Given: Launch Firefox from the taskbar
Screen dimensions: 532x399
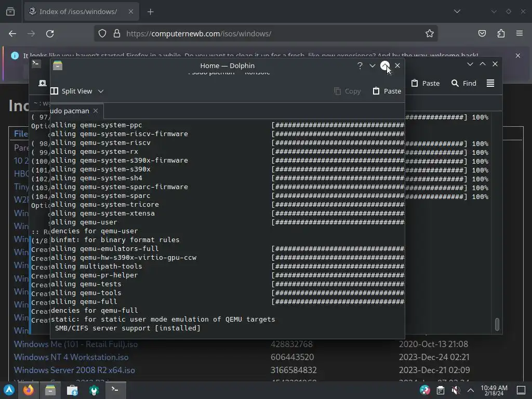Looking at the screenshot, I should (x=29, y=390).
